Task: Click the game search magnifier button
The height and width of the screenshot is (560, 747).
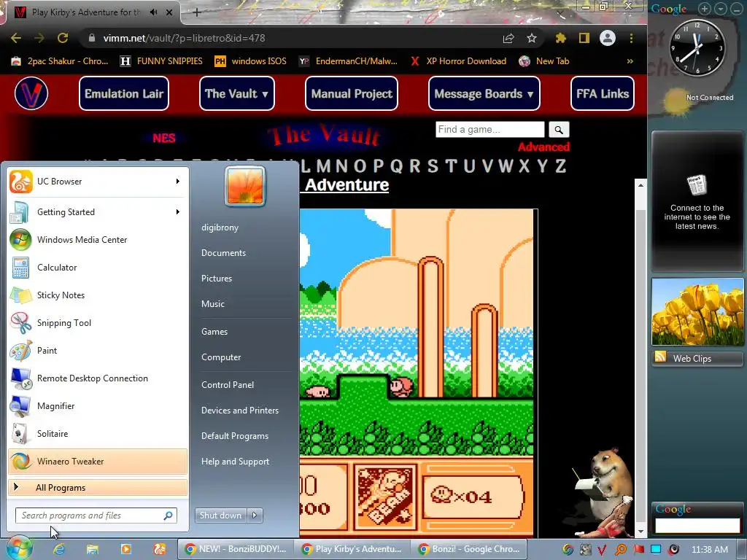Action: (x=559, y=130)
